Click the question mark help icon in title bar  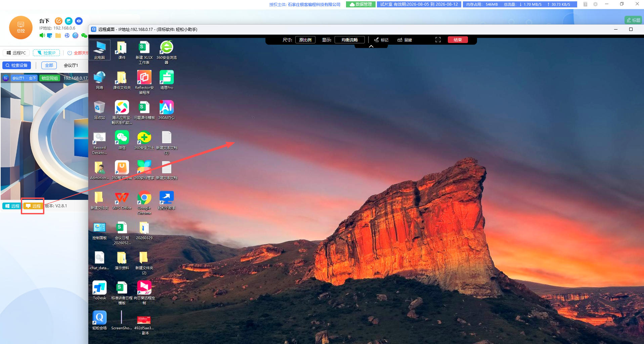coord(585,4)
